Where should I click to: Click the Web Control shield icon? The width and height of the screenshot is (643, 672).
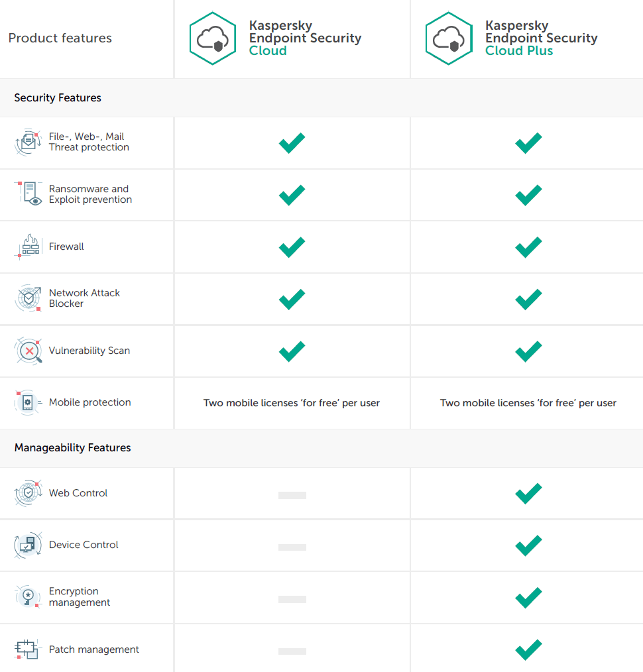point(29,493)
